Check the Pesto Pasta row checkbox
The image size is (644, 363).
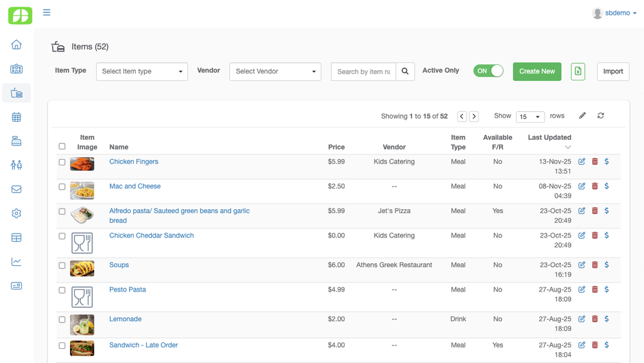pyautogui.click(x=62, y=290)
